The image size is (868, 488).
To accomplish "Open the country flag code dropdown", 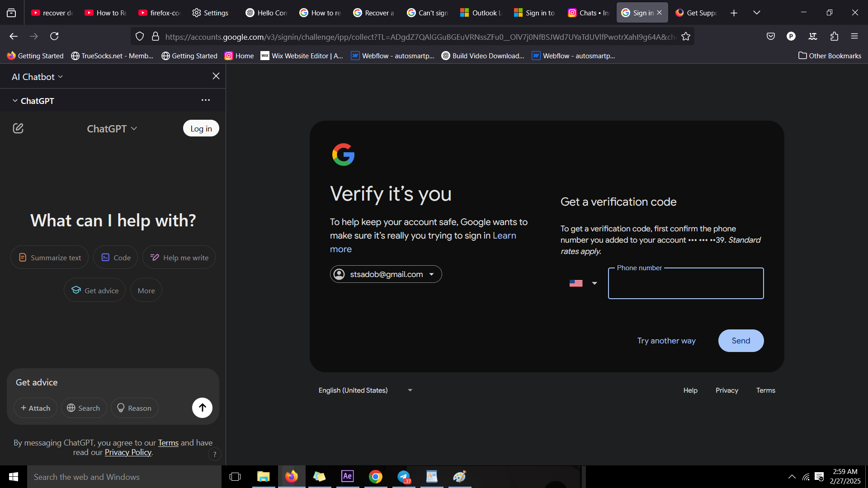I will click(583, 283).
